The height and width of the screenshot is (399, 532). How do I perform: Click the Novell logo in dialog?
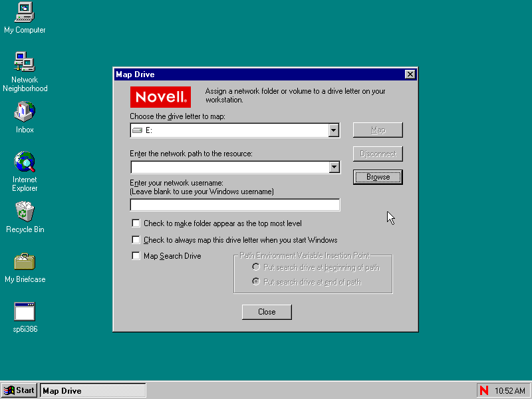[x=160, y=97]
